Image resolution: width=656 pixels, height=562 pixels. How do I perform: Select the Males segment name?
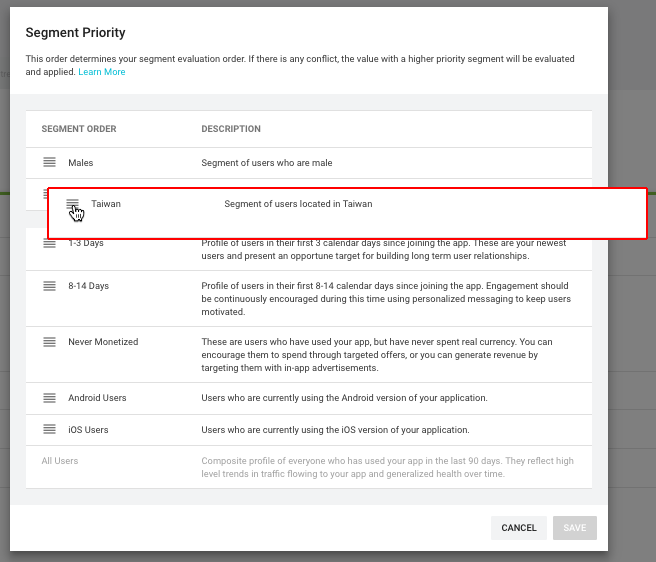81,163
